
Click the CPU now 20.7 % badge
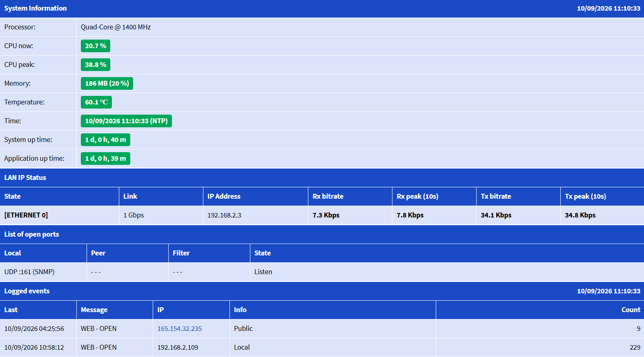[x=96, y=46]
